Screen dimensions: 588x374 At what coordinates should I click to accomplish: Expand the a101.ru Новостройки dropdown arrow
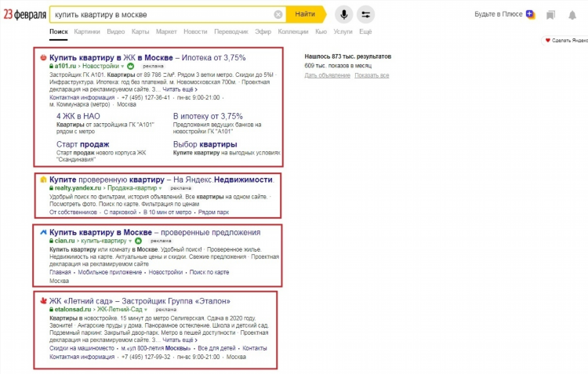coord(122,67)
